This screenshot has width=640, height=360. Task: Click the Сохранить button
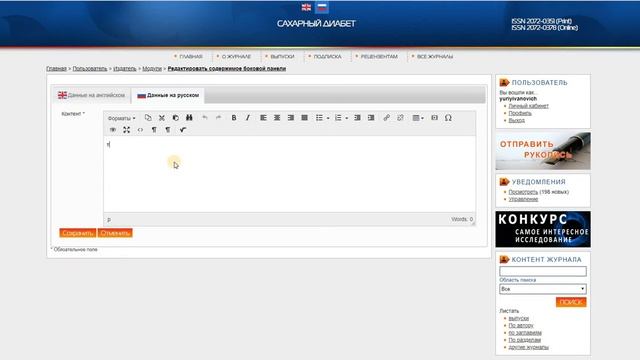[78, 233]
